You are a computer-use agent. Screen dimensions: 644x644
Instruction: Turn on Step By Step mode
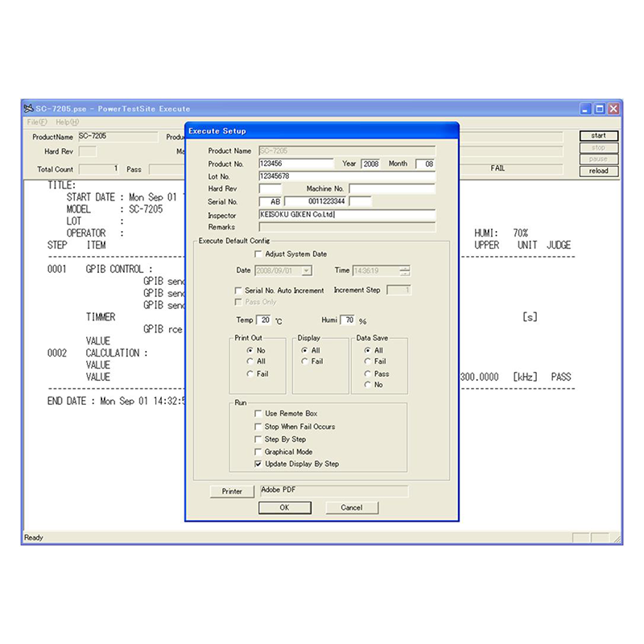point(258,440)
